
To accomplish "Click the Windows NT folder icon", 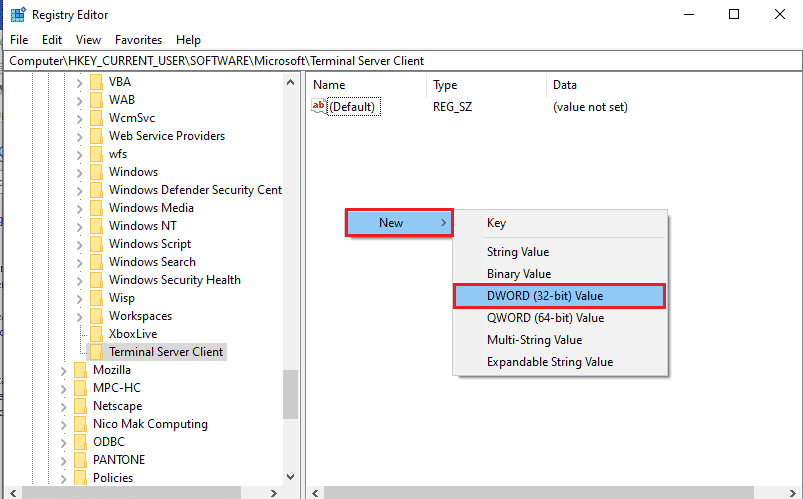I will (96, 226).
